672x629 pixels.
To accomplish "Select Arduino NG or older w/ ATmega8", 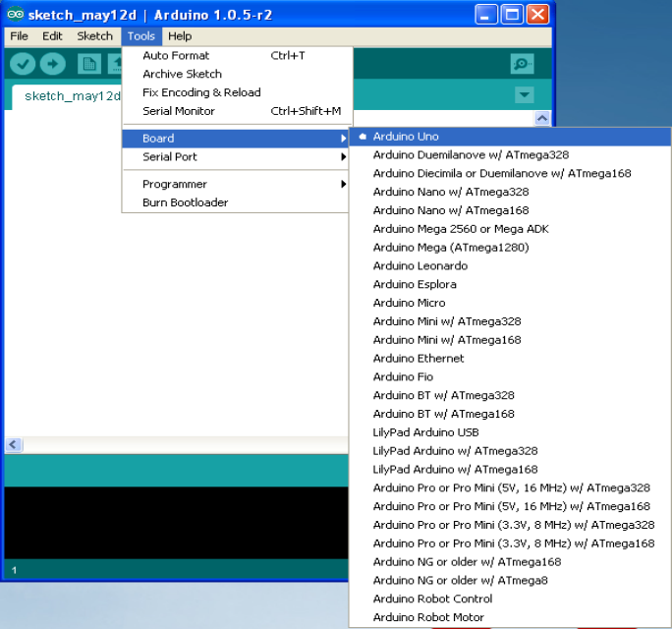I will [x=510, y=580].
